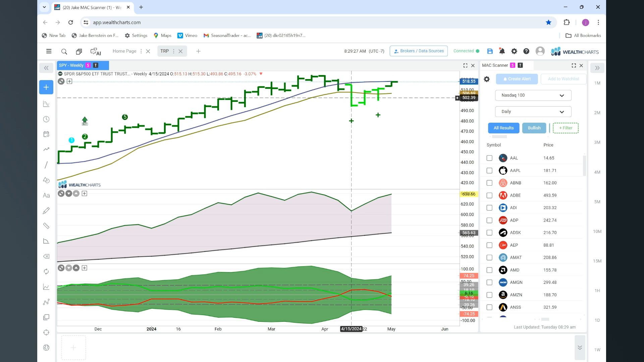Check the AAPL row checkbox

click(x=489, y=171)
